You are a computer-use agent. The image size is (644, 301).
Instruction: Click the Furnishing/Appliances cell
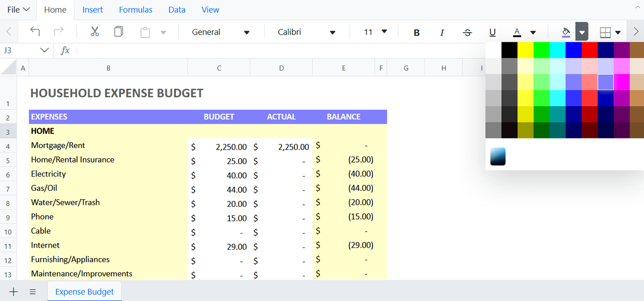108,259
